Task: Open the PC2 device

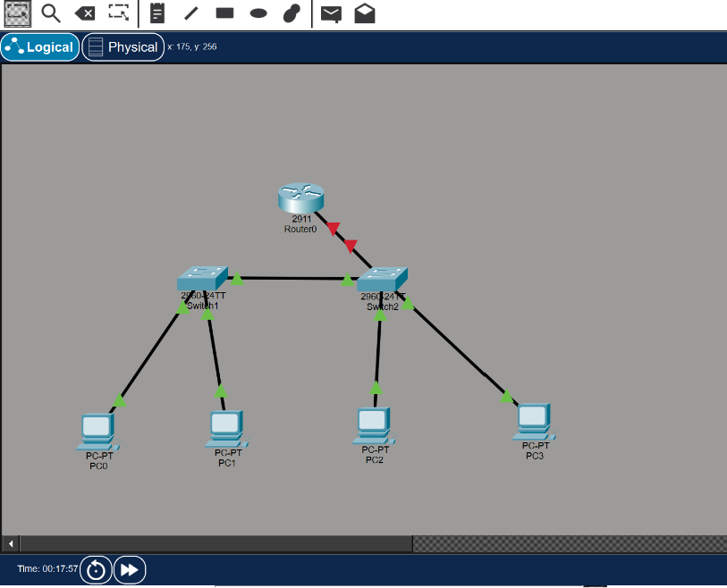Action: pyautogui.click(x=374, y=425)
